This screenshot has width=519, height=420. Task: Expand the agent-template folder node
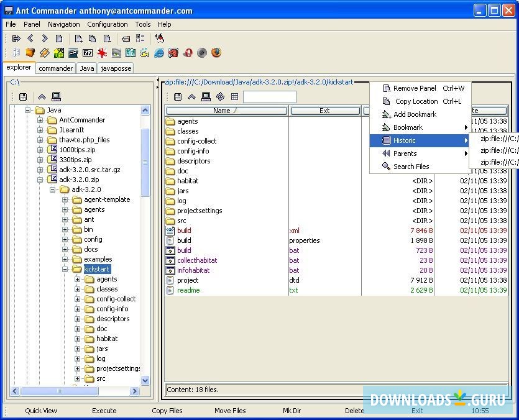65,199
